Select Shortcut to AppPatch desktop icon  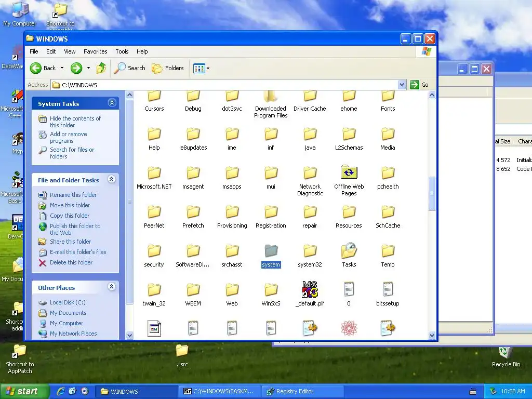(x=20, y=359)
